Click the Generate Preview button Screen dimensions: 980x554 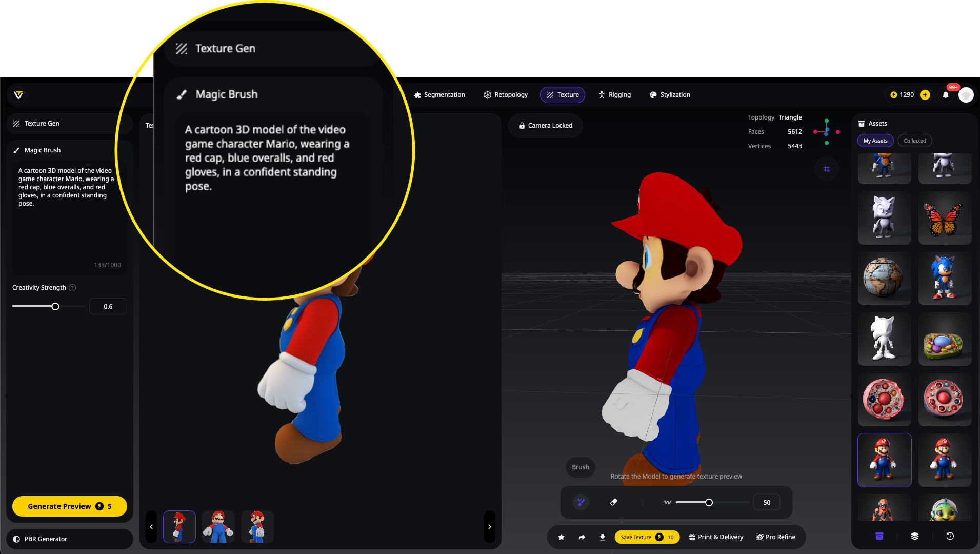point(70,506)
